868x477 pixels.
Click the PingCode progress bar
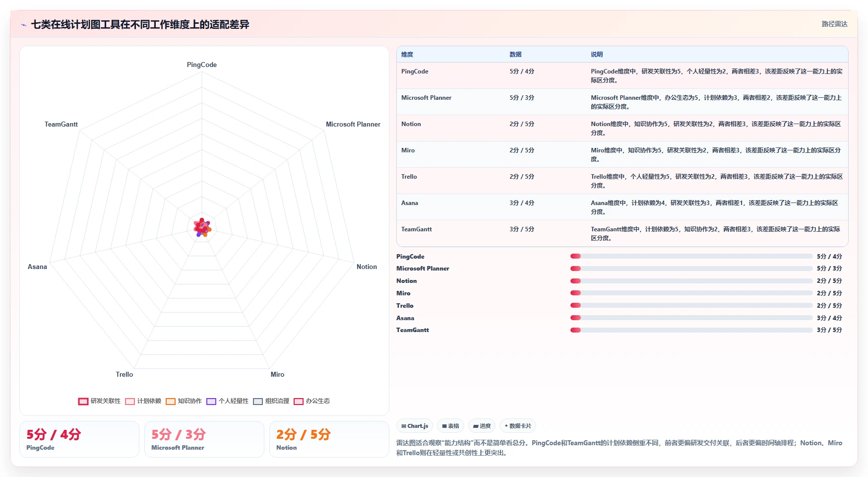point(691,256)
